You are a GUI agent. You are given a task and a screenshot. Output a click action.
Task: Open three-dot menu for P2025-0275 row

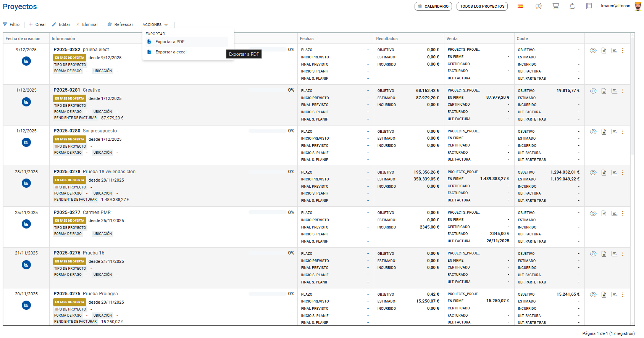(x=623, y=295)
